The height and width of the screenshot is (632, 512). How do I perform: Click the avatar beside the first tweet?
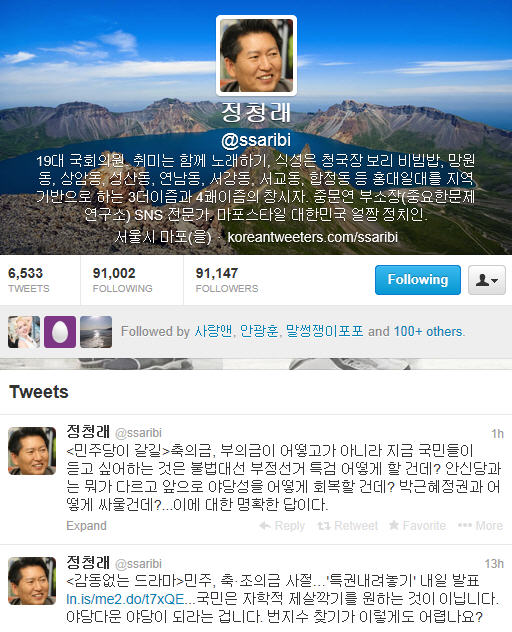point(32,451)
